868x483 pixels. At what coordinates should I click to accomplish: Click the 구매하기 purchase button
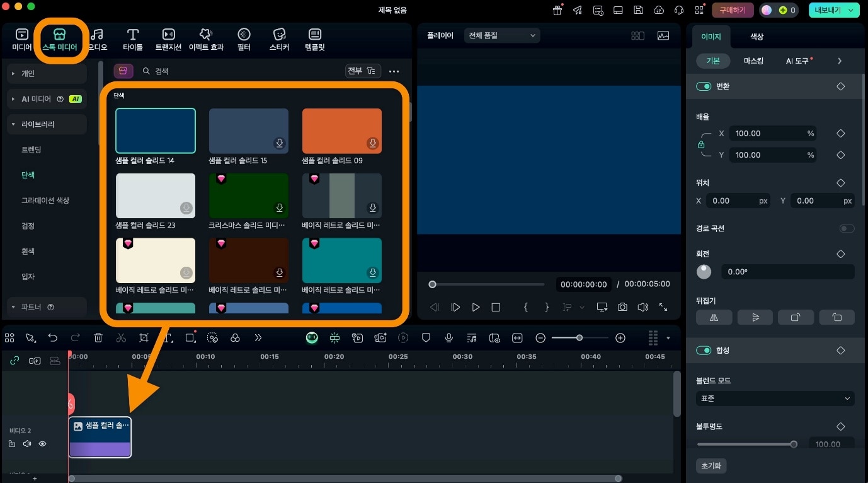[x=733, y=10]
